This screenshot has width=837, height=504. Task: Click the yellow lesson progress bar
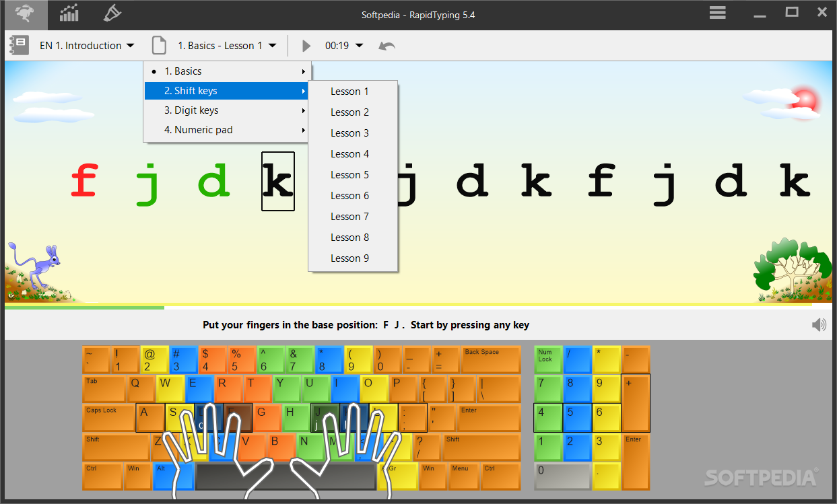point(418,306)
